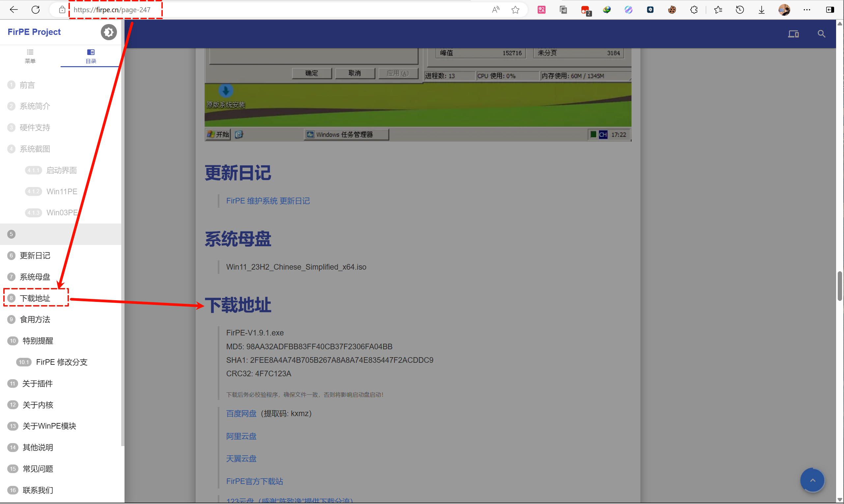Image resolution: width=844 pixels, height=504 pixels.
Task: Click the browser refresh icon
Action: tap(36, 10)
